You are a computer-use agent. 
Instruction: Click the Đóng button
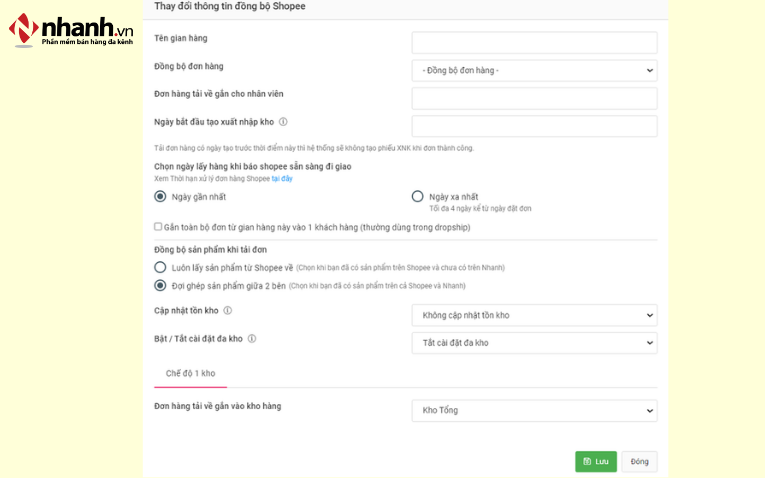[639, 461]
